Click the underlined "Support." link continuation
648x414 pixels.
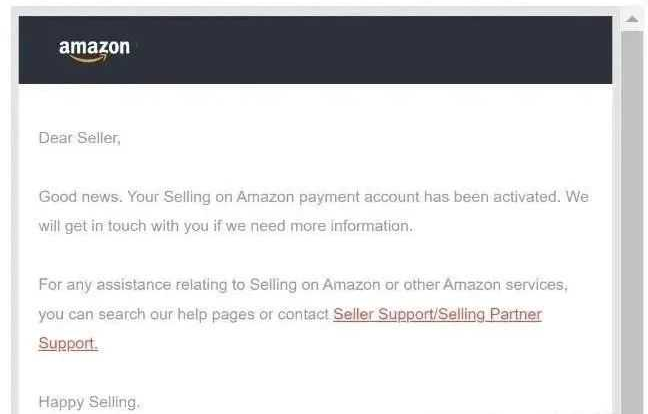(68, 343)
